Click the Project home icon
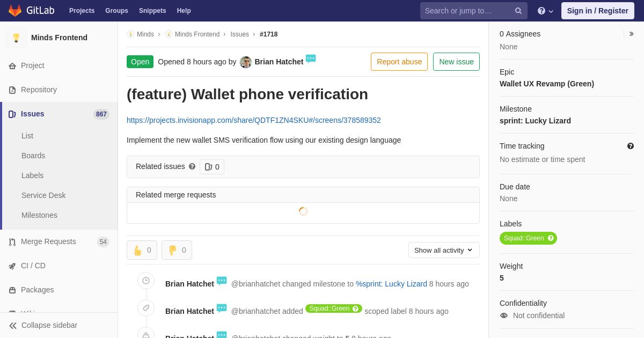Image resolution: width=644 pixels, height=338 pixels. 12,66
